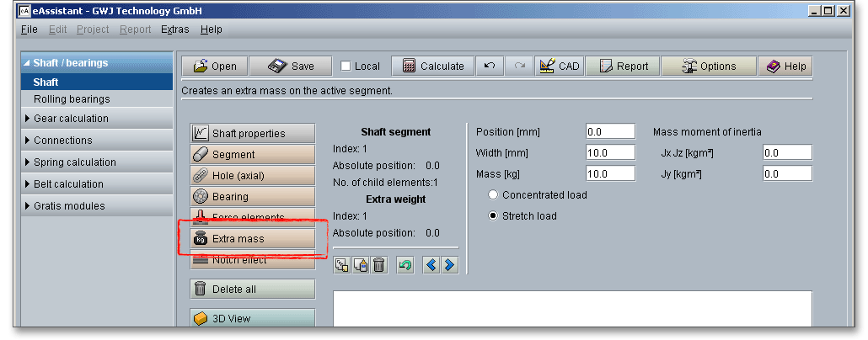The height and width of the screenshot is (340, 868).
Task: Expand the Spring calculation section
Action: pos(74,162)
